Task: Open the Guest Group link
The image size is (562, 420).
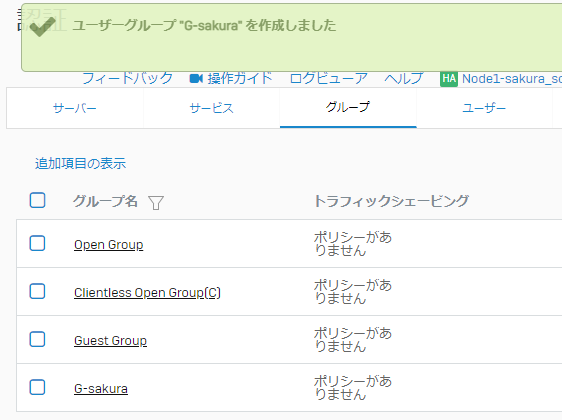Action: point(110,341)
